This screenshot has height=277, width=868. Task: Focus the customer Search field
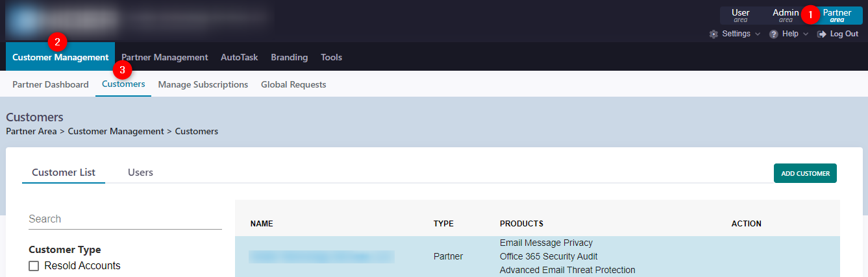[x=125, y=219]
